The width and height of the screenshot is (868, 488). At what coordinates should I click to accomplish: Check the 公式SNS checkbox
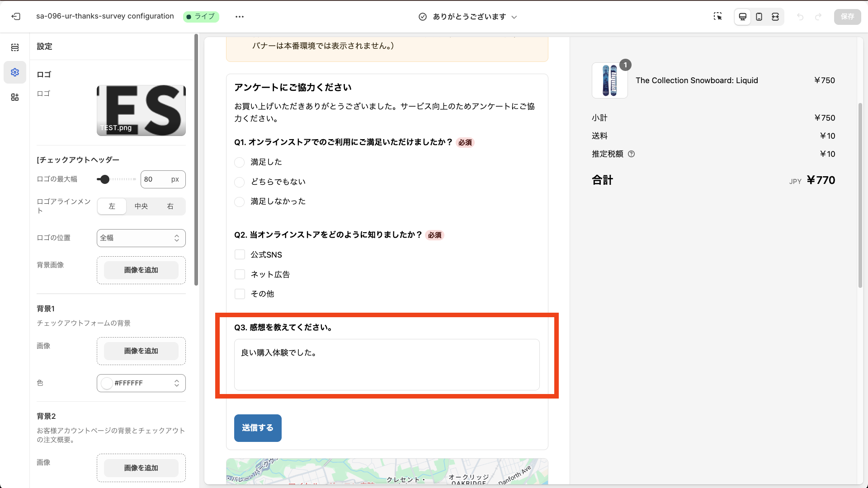pos(239,254)
